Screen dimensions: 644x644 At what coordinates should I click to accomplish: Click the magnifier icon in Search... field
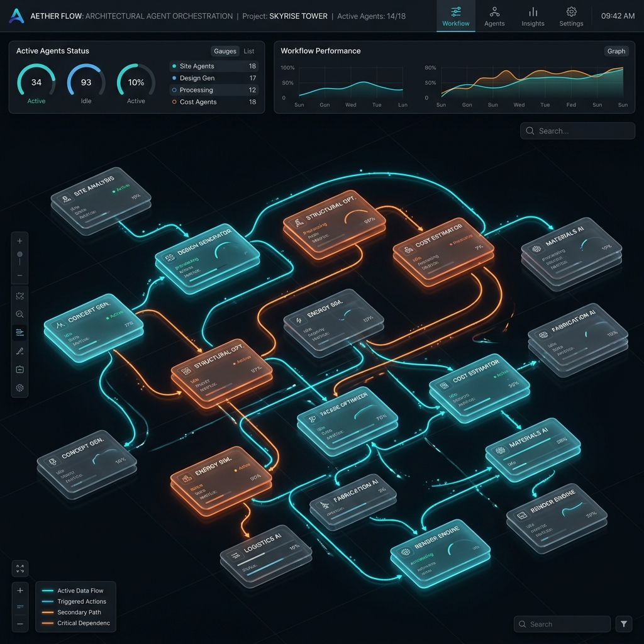click(x=530, y=131)
